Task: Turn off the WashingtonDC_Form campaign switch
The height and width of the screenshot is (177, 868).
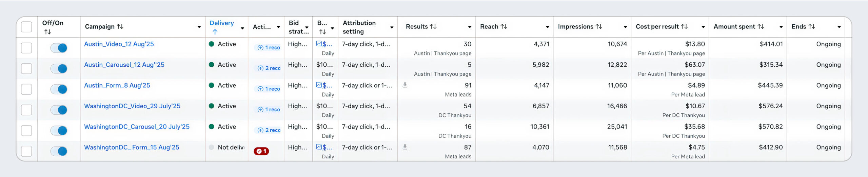Action: pos(59,151)
